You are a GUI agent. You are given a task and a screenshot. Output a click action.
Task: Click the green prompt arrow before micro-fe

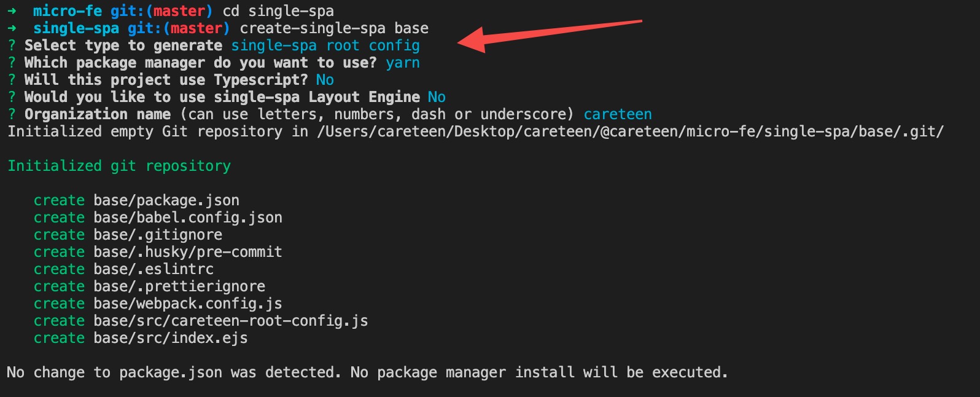click(x=12, y=11)
